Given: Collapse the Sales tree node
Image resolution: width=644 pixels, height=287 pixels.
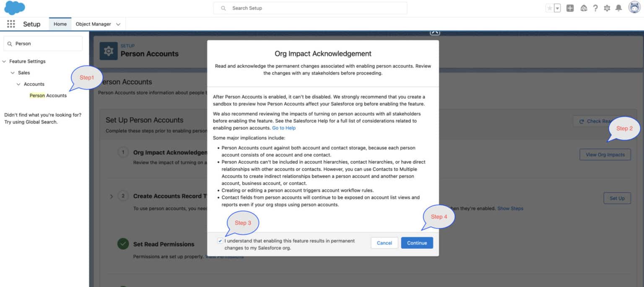Looking at the screenshot, I should coord(13,72).
